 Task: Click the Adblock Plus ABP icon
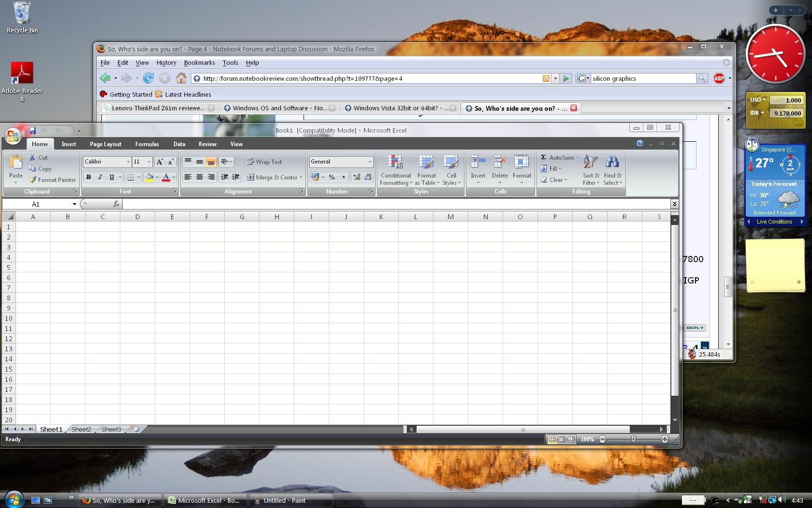(x=719, y=78)
